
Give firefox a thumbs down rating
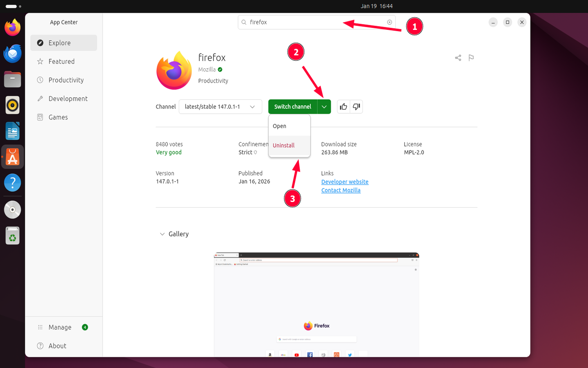click(x=356, y=106)
